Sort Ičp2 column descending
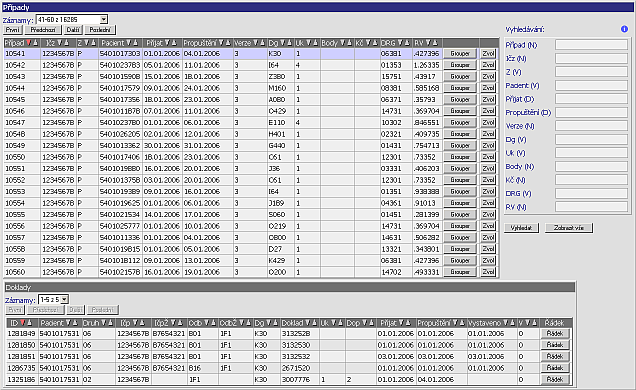Viewport: 636px width, 390px height. (172, 323)
